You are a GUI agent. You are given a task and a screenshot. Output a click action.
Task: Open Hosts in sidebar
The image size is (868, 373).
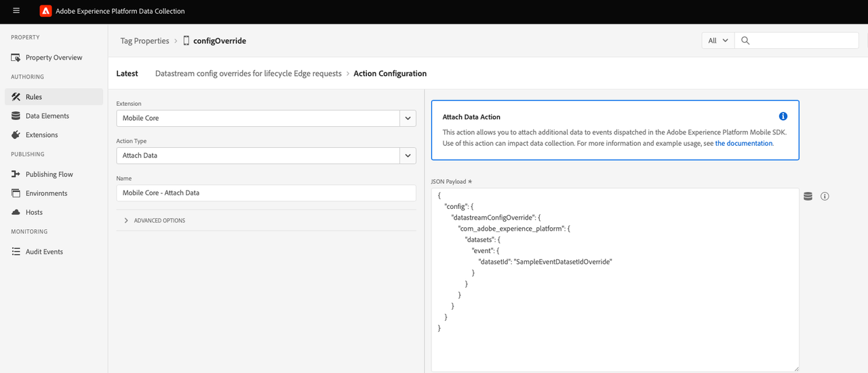[x=54, y=212]
